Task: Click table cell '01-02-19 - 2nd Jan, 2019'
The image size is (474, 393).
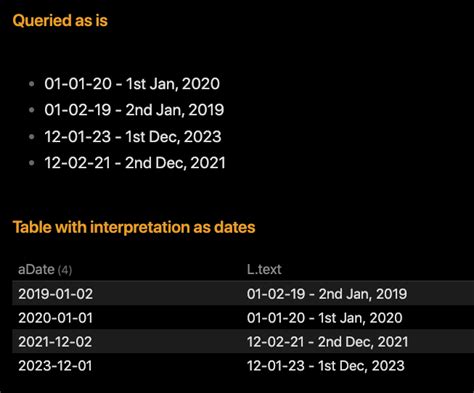Action: point(327,294)
